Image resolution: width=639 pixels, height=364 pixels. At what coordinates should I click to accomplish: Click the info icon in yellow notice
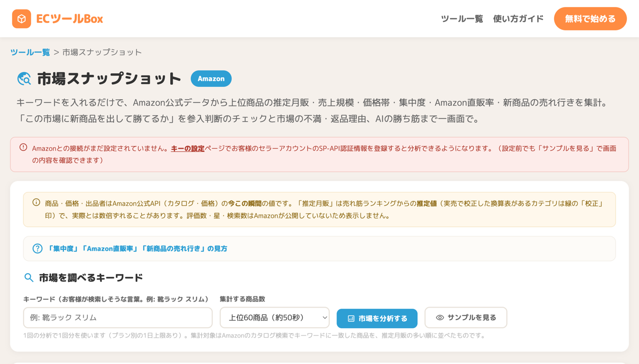pos(36,202)
